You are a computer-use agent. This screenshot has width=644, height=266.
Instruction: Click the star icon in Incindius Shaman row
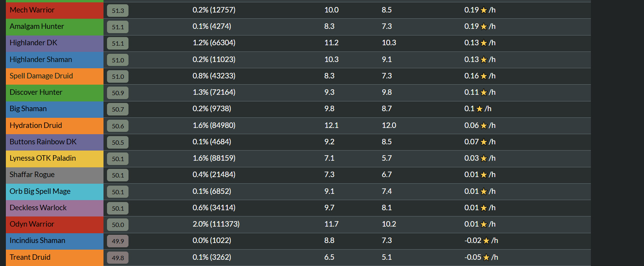tap(486, 241)
